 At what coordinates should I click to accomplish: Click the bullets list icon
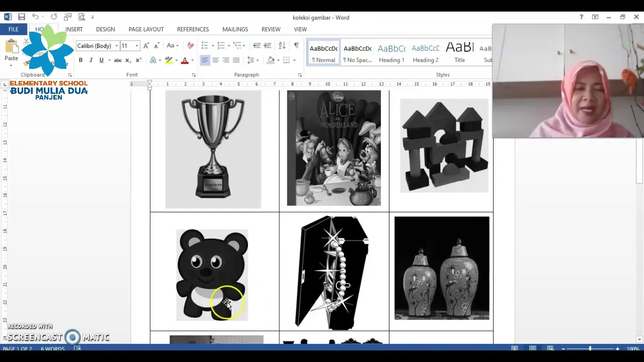pyautogui.click(x=204, y=46)
